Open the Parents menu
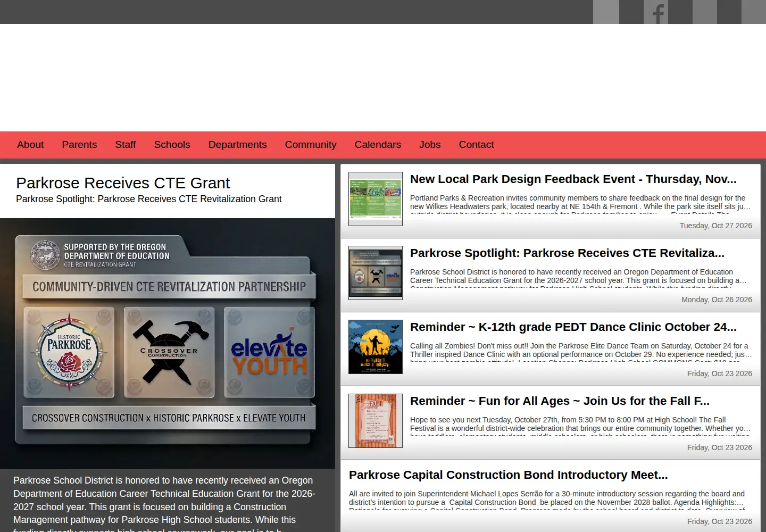The image size is (766, 532). pyautogui.click(x=79, y=145)
